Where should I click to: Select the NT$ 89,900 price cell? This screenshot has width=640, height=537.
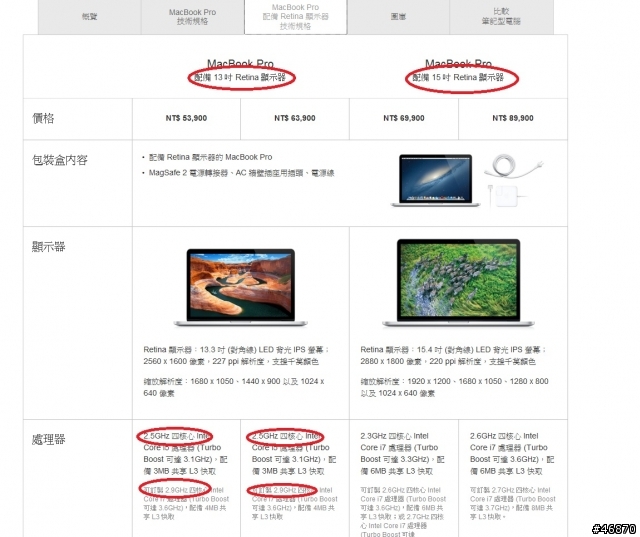pyautogui.click(x=513, y=118)
